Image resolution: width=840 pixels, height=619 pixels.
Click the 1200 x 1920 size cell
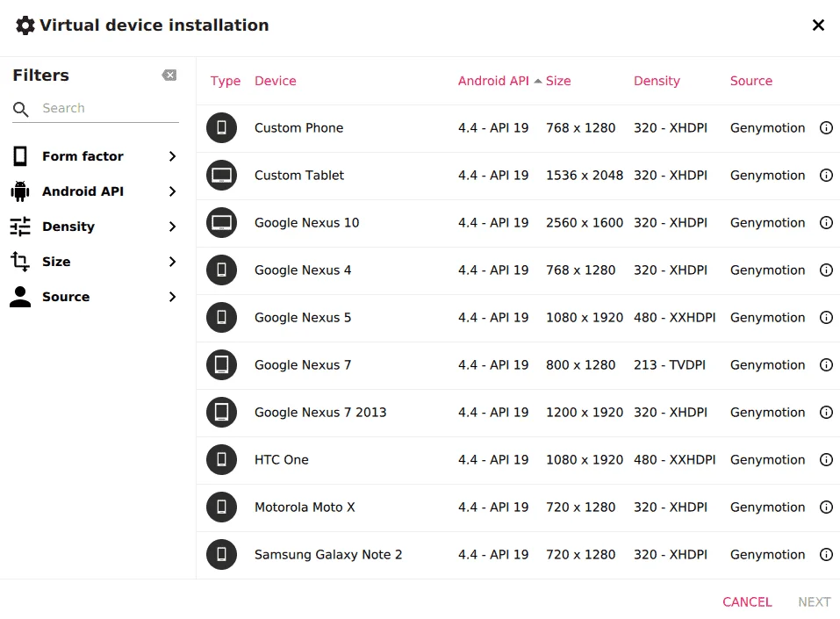coord(585,413)
